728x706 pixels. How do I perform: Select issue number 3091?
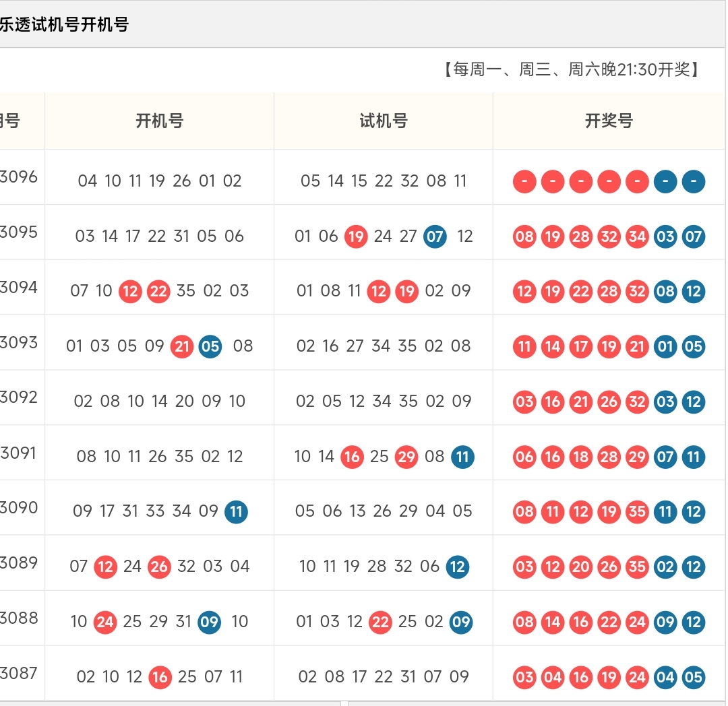pos(19,453)
